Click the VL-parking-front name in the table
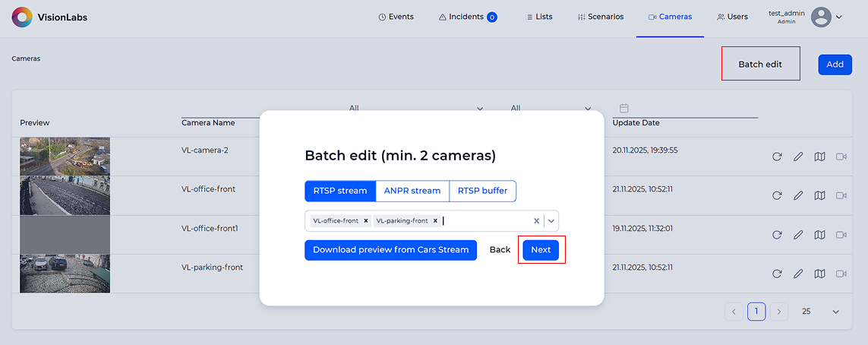 tap(212, 267)
